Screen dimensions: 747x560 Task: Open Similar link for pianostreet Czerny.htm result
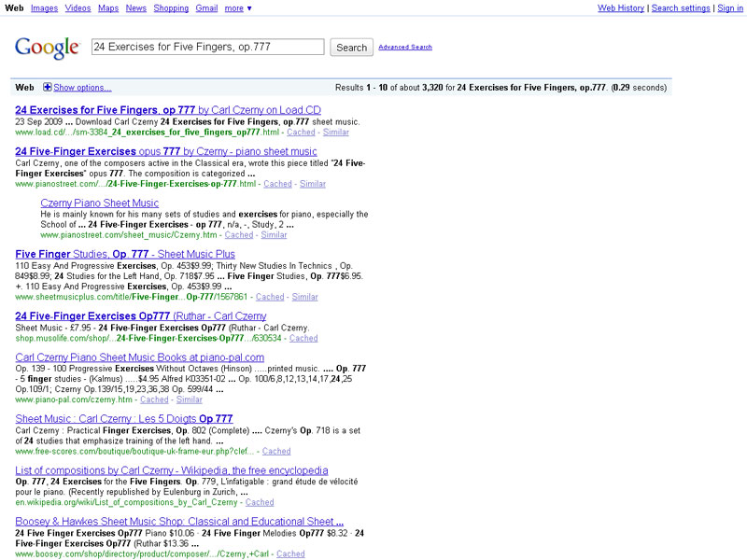274,235
